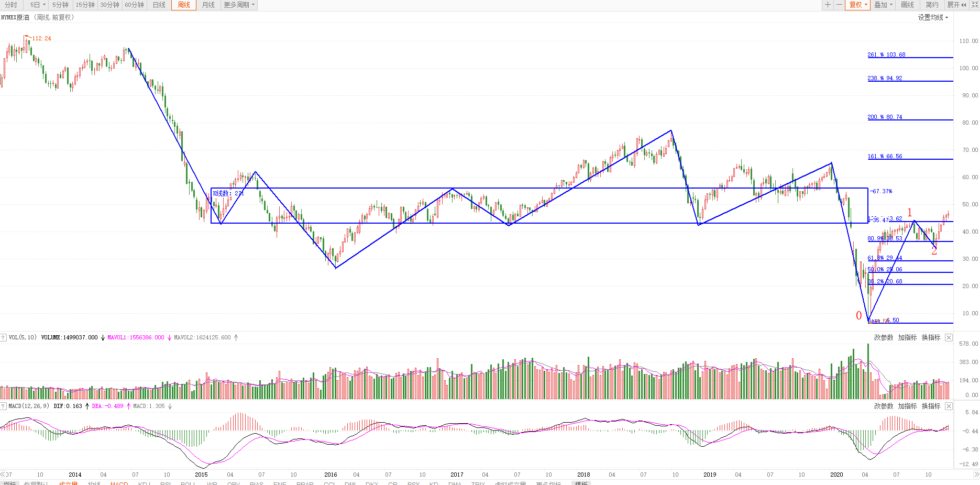Viewport: 980px width, 485px height.
Task: Zoom in the chart with plus button
Action: pos(828,5)
